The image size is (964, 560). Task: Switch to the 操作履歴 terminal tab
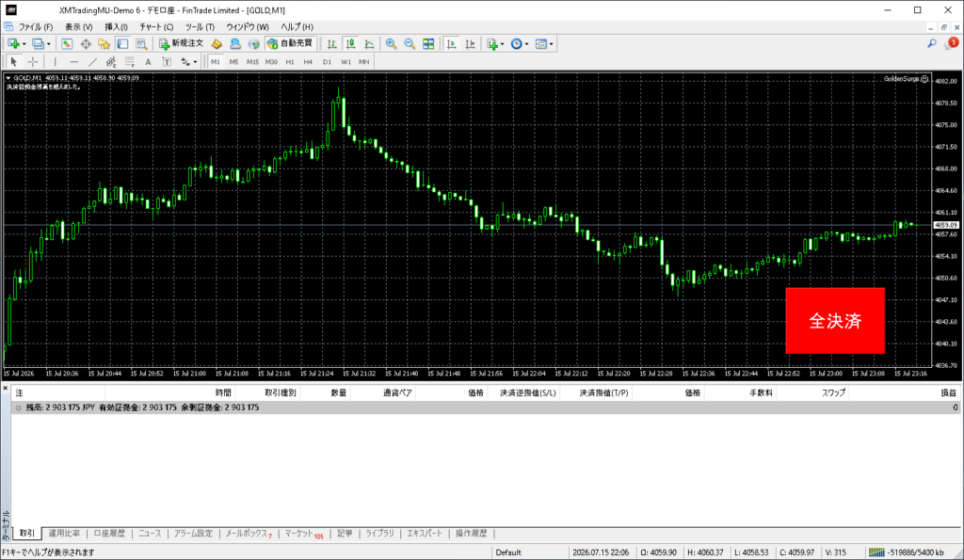(x=471, y=534)
